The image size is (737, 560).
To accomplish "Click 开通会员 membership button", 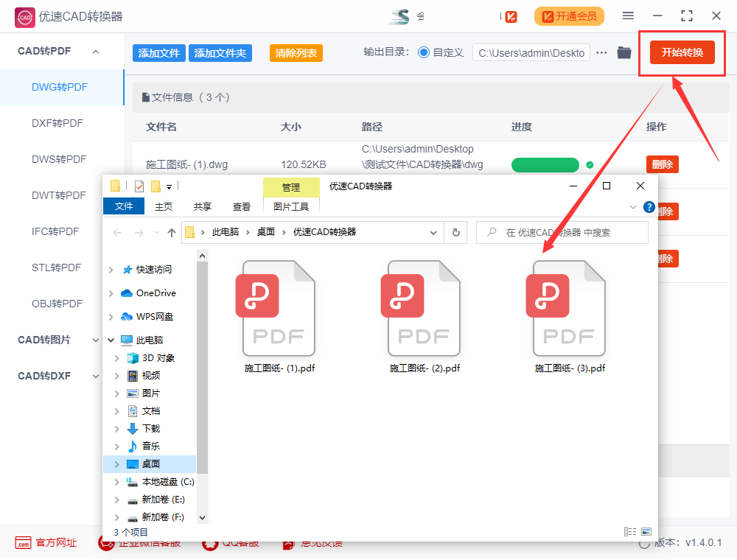I will click(x=569, y=16).
